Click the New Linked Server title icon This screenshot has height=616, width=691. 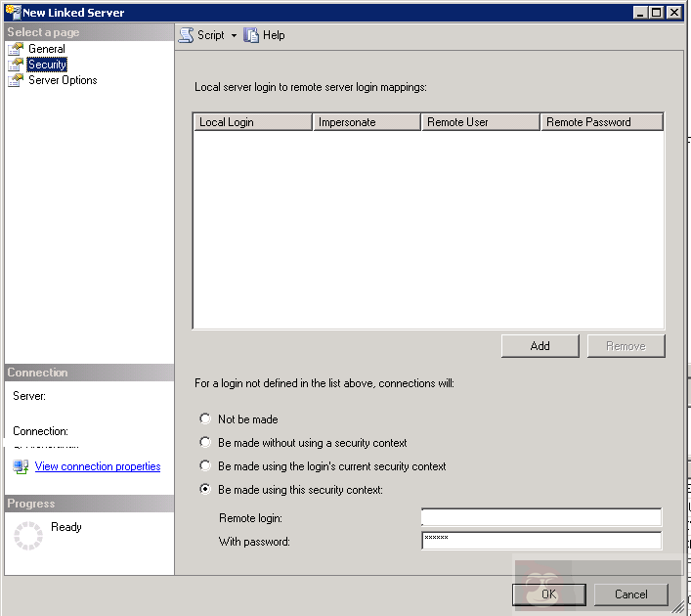(x=14, y=12)
